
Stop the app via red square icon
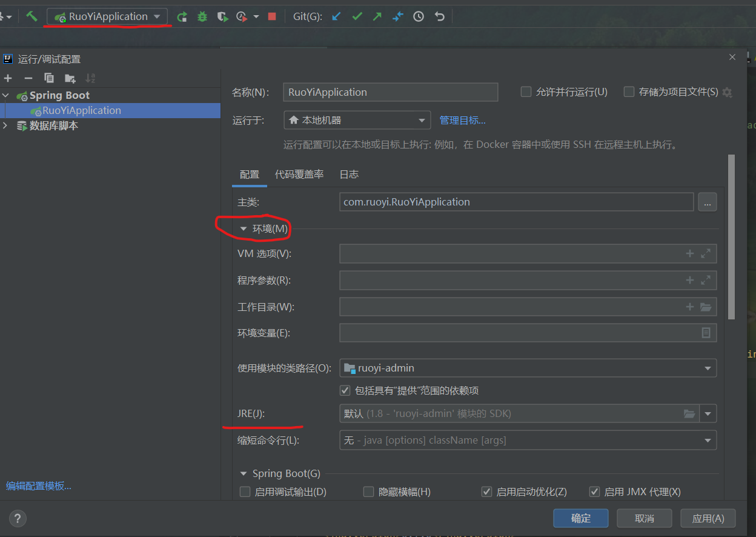[x=273, y=16]
